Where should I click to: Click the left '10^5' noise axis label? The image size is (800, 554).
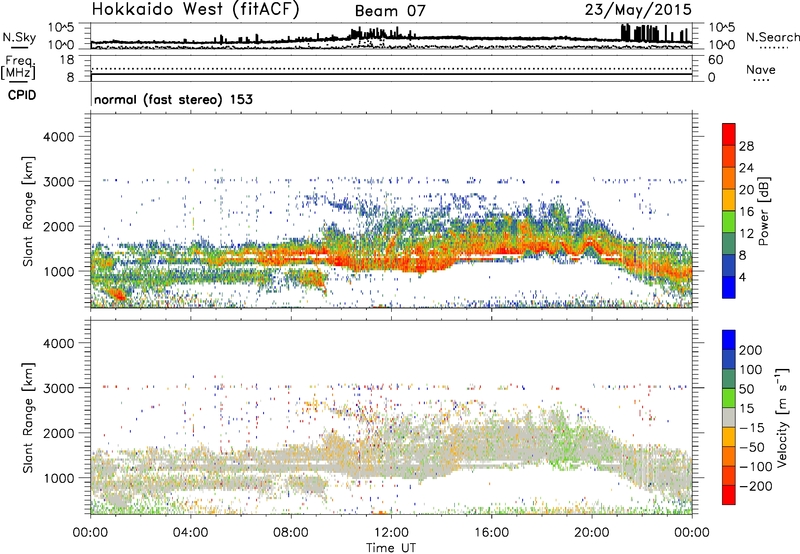[x=61, y=27]
